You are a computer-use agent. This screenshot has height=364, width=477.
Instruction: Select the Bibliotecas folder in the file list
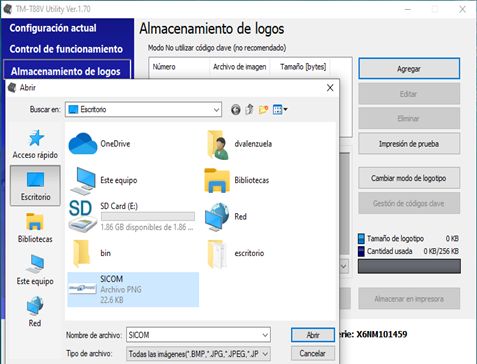pyautogui.click(x=237, y=180)
